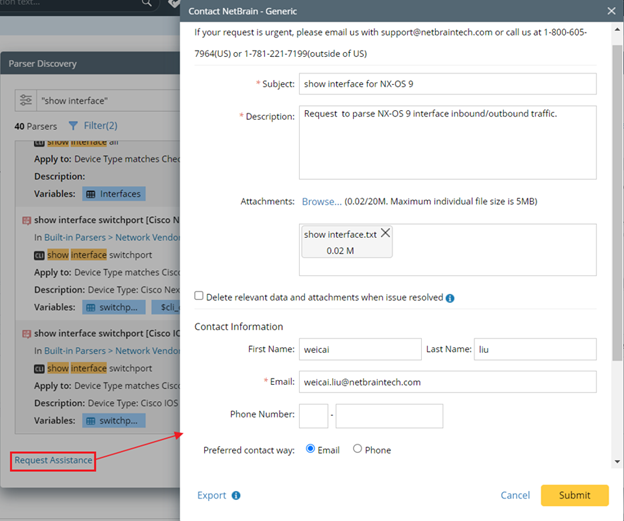Click the Interfaces variable table icon

point(91,194)
